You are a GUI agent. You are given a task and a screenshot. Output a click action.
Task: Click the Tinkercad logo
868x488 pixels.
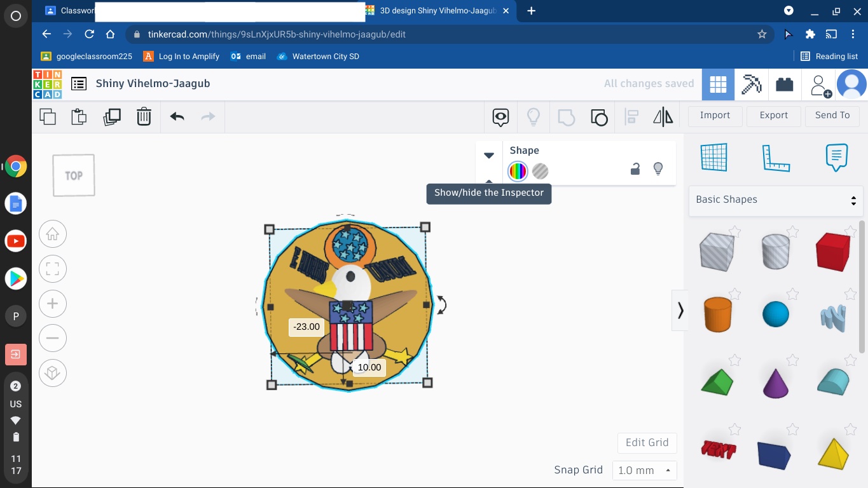click(x=48, y=84)
